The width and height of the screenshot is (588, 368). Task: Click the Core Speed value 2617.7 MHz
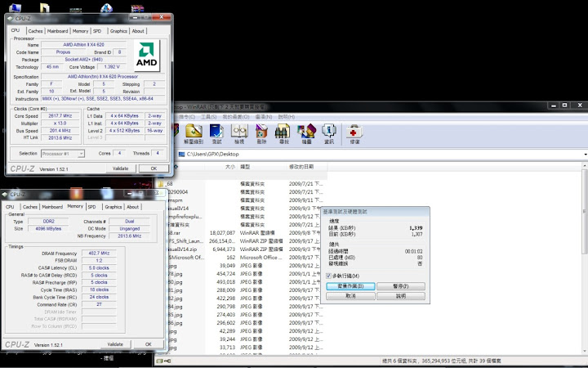coord(60,116)
